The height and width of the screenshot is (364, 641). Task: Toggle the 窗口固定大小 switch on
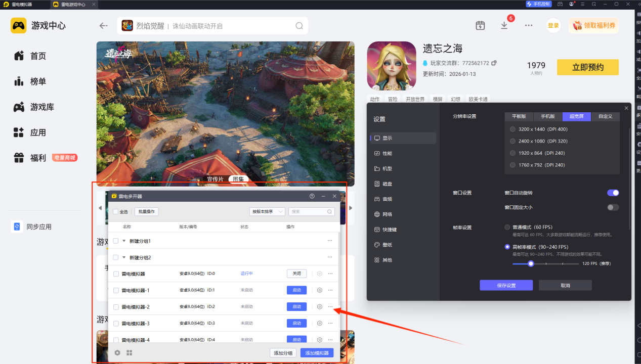(x=613, y=207)
